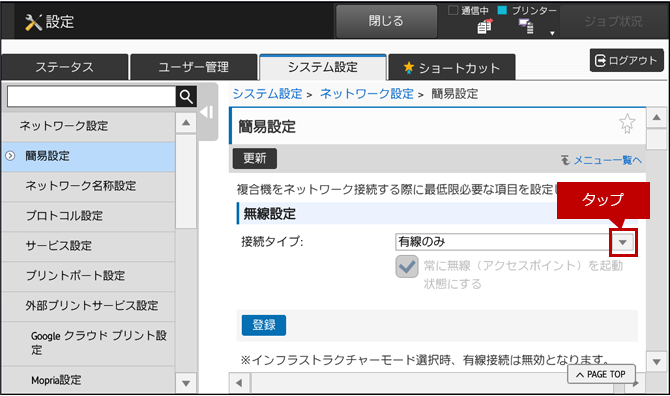The width and height of the screenshot is (670, 396).
Task: Switch to the ステータス tab
Action: point(65,67)
